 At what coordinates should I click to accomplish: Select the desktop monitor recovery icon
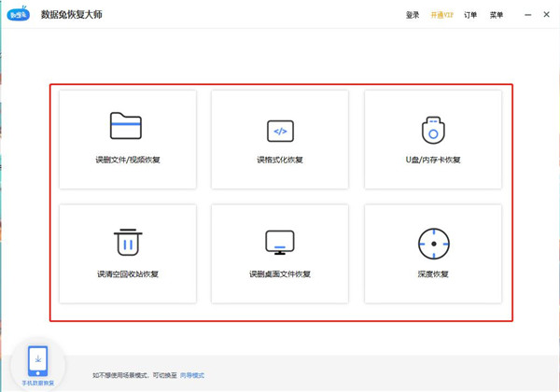tap(280, 243)
